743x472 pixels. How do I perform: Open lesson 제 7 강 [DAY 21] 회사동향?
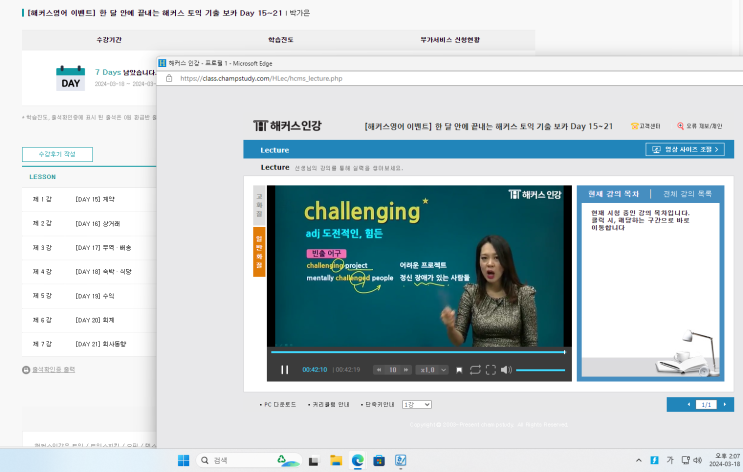coord(89,344)
